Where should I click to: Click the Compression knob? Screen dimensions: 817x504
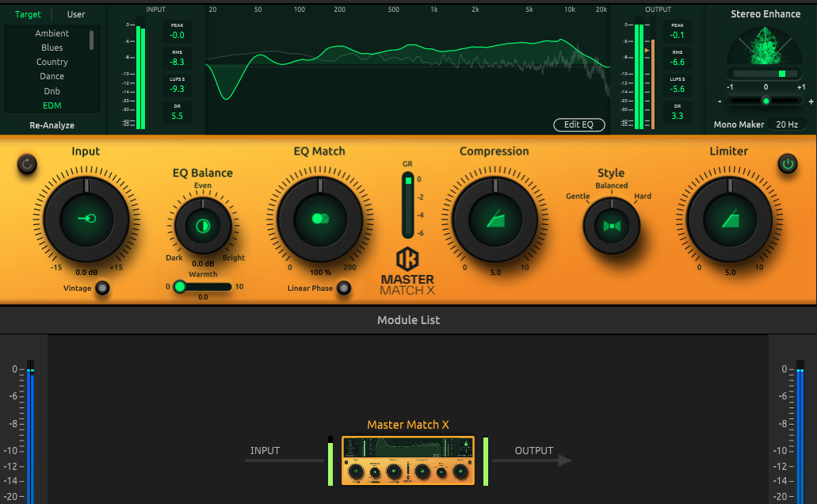[495, 220]
